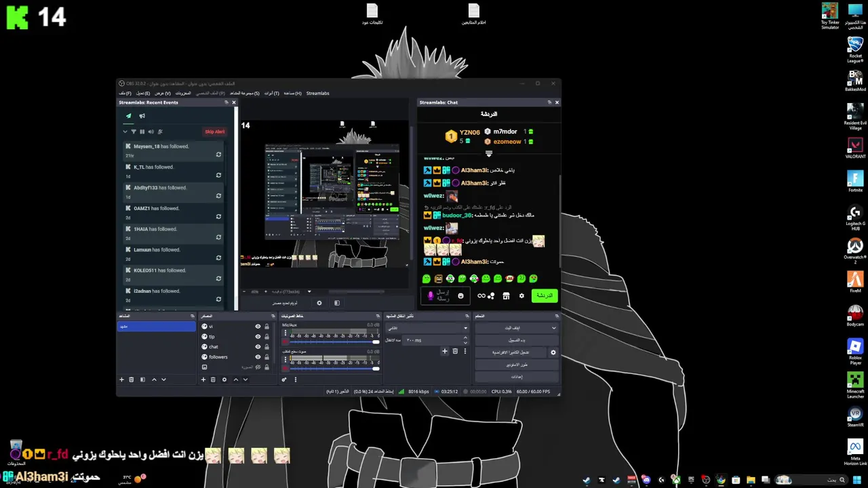Viewport: 868px width, 488px height.
Task: Pop out the Recent Events dock
Action: tap(226, 102)
